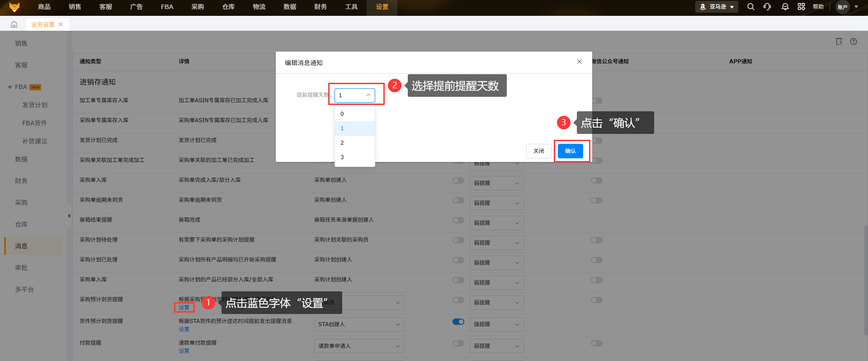The width and height of the screenshot is (868, 361).
Task: Open the notifications bell icon
Action: (x=785, y=7)
